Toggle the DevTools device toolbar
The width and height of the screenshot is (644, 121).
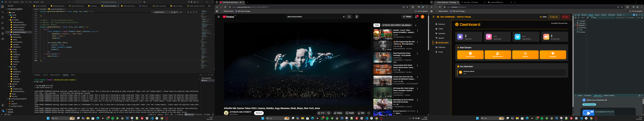pos(578,15)
